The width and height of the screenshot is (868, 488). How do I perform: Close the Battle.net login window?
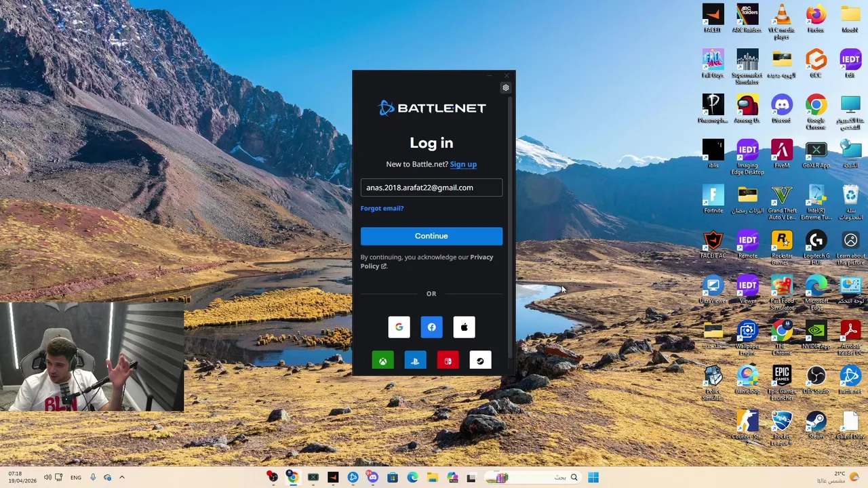click(x=507, y=75)
